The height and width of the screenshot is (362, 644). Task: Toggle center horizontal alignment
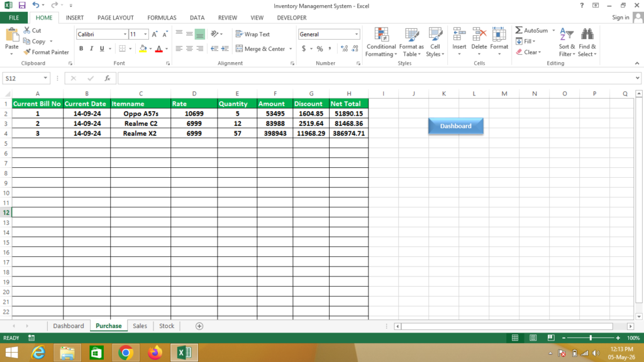[189, 48]
